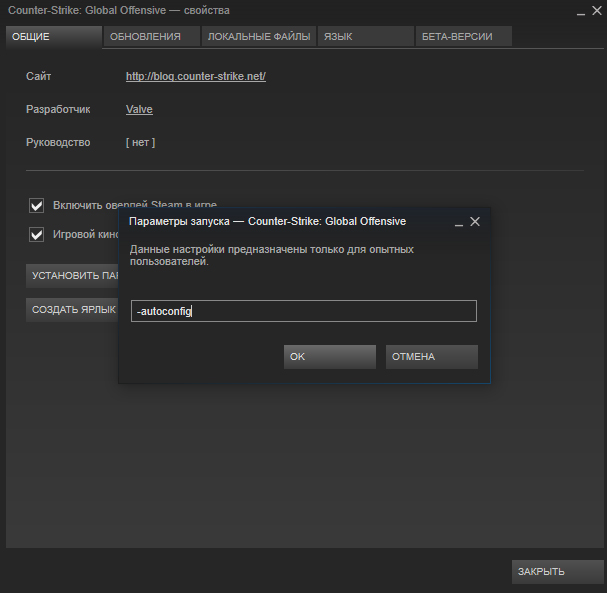Click the warning text about experienced users

coord(272,255)
